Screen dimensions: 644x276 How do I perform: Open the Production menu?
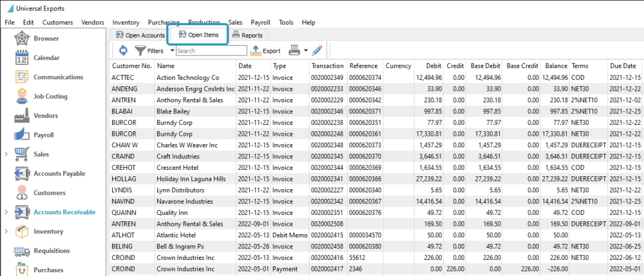click(x=204, y=22)
